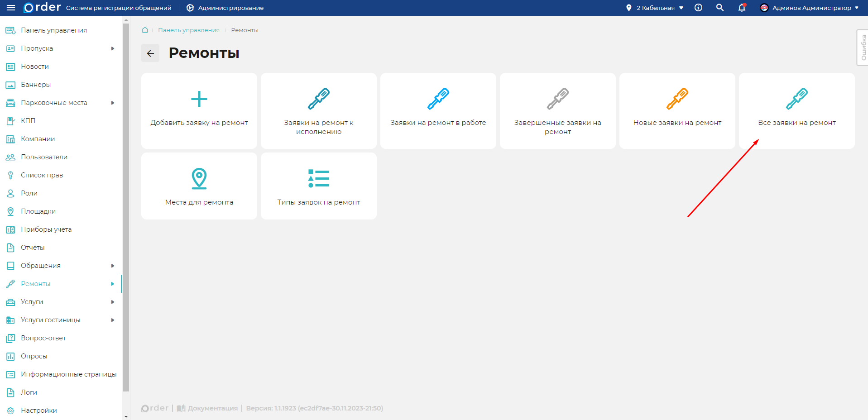868x420 pixels.
Task: Open the info circle icon in header
Action: pyautogui.click(x=698, y=8)
